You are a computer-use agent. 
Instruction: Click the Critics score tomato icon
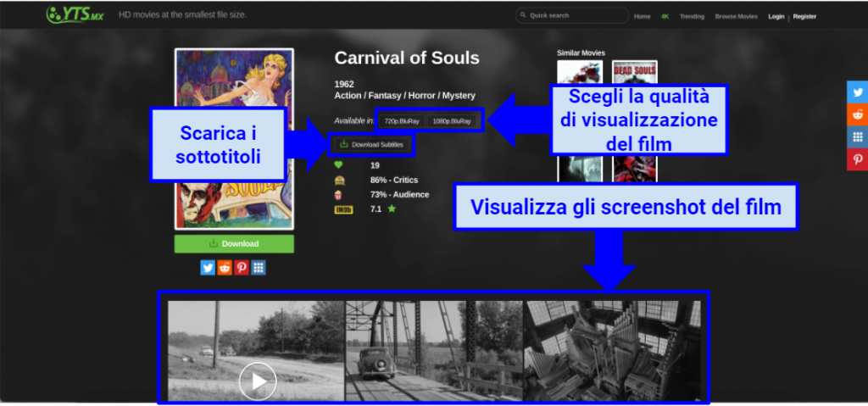339,180
